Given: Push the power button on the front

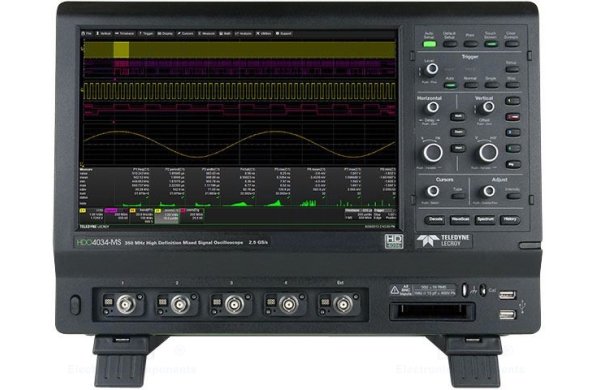Looking at the screenshot, I should tap(75, 305).
